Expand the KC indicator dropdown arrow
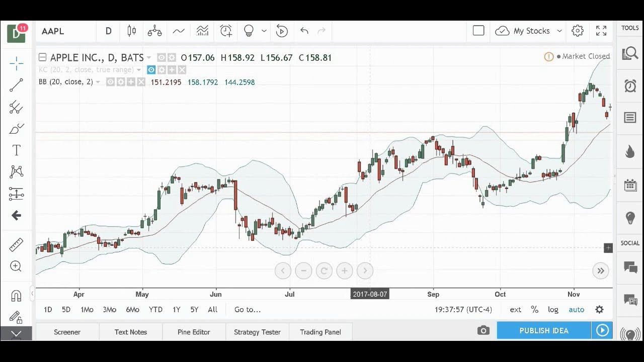The image size is (644, 362). click(x=139, y=70)
